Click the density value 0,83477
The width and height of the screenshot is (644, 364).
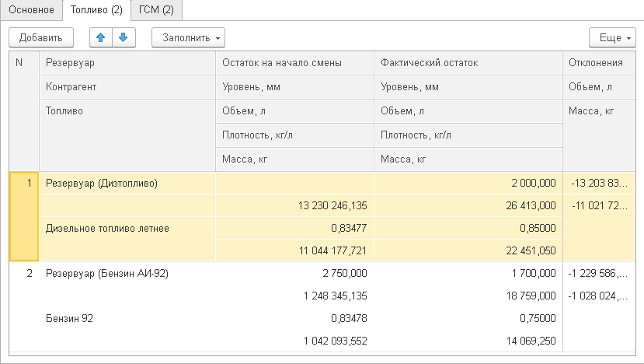click(x=345, y=229)
